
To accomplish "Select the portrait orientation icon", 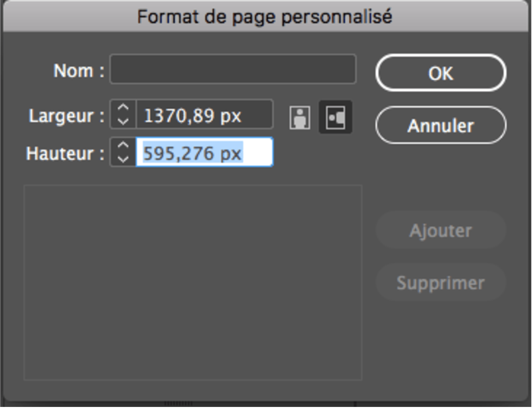I will pyautogui.click(x=299, y=118).
